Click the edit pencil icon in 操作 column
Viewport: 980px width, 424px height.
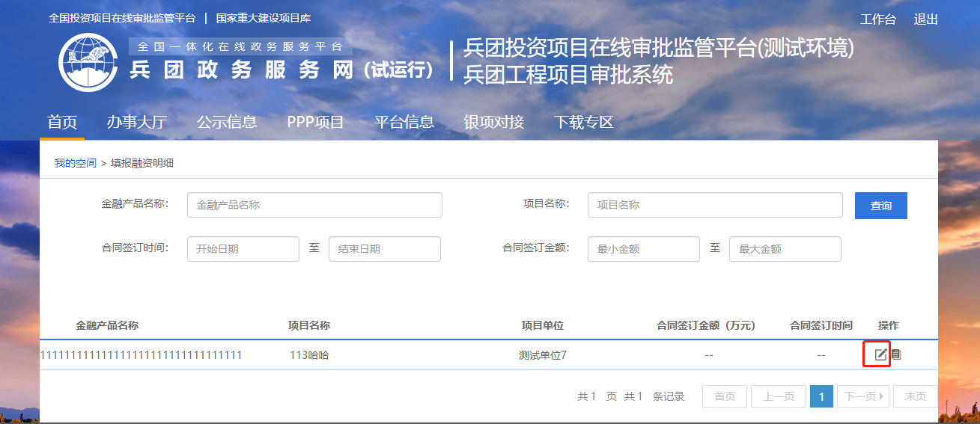pyautogui.click(x=880, y=354)
